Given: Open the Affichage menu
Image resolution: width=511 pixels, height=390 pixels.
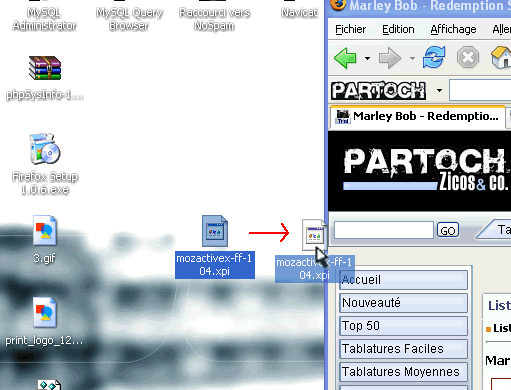Looking at the screenshot, I should (x=453, y=29).
